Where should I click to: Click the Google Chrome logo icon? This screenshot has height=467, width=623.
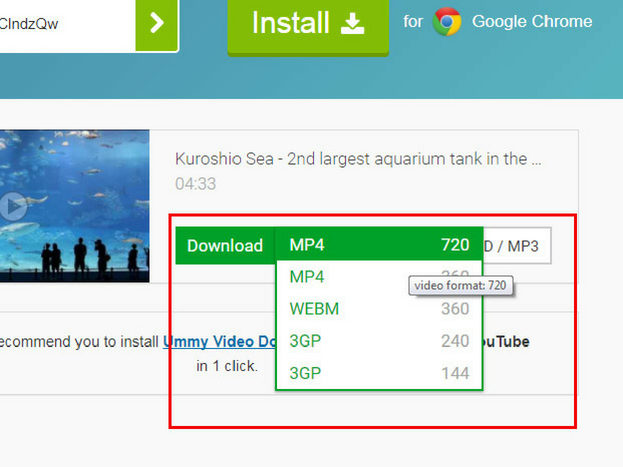coord(447,21)
